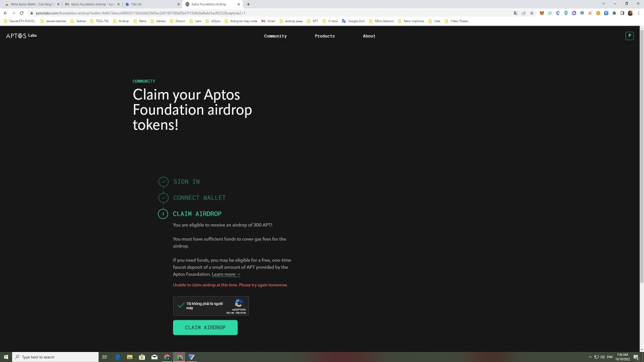Open the Petra wallet icon in site header

(x=629, y=36)
